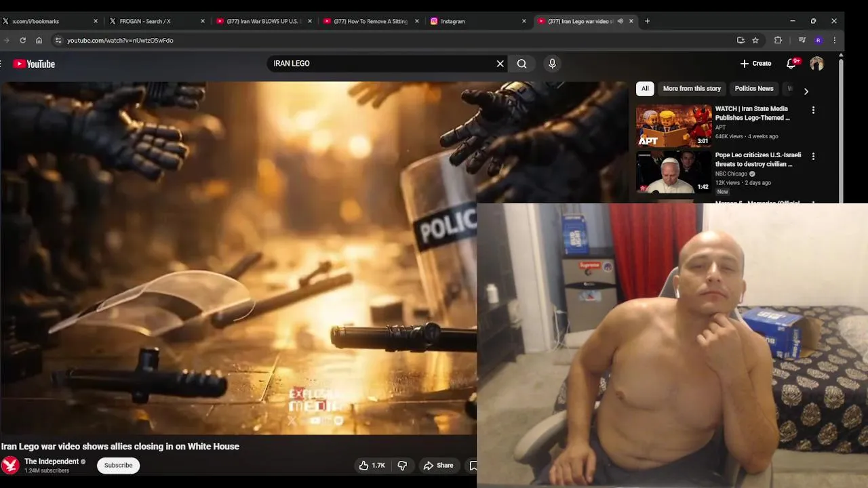
Task: Open The Independent channel avatar
Action: pos(10,465)
